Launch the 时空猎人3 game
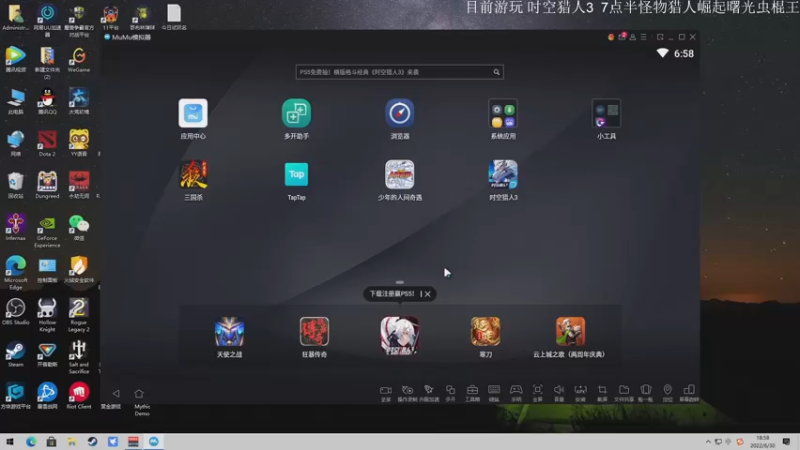 click(503, 174)
